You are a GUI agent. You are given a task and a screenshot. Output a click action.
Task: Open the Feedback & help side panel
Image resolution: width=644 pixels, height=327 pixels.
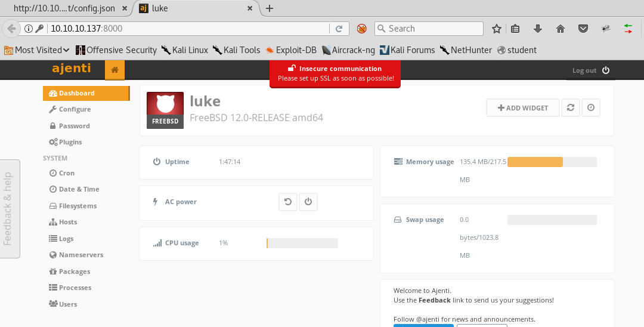9,209
